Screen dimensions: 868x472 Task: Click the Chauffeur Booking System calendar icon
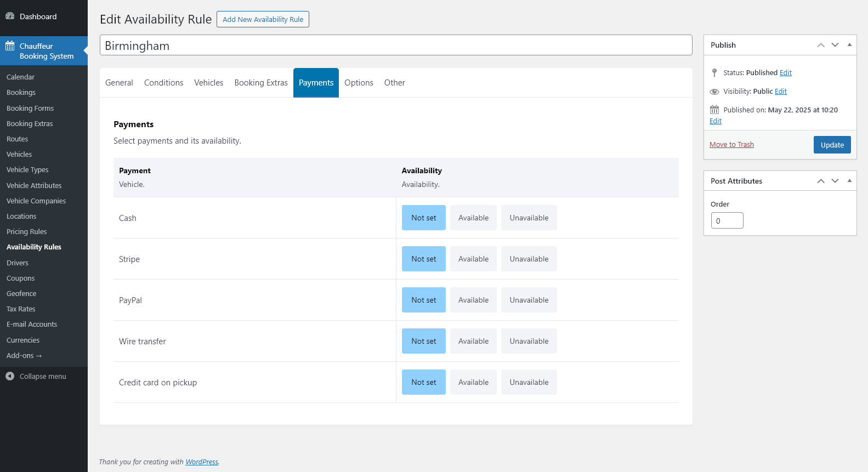(10, 46)
